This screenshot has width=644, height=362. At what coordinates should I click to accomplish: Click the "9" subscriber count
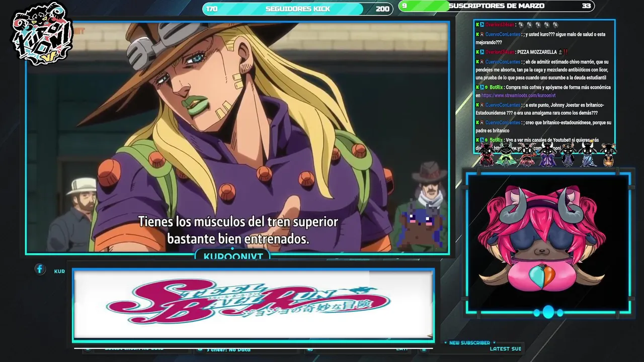pos(405,6)
